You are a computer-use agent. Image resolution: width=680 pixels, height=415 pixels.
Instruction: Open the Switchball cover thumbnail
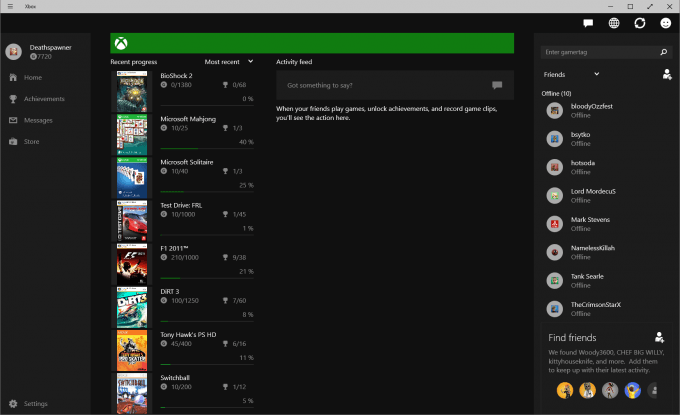tap(132, 393)
